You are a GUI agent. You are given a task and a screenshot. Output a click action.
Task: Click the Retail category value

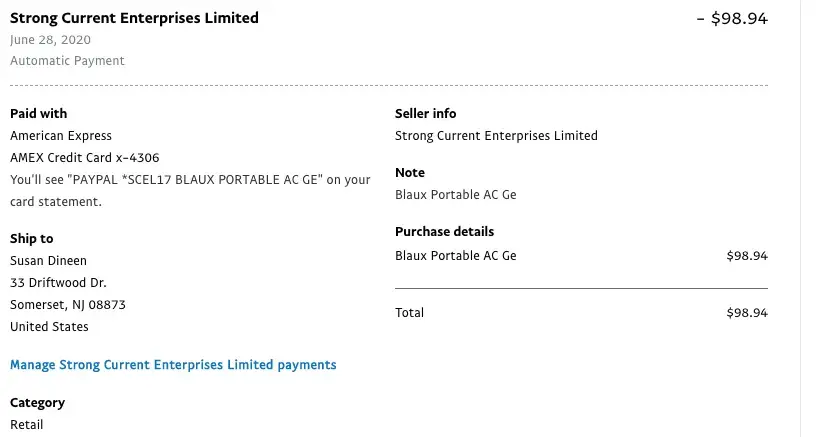pos(27,425)
